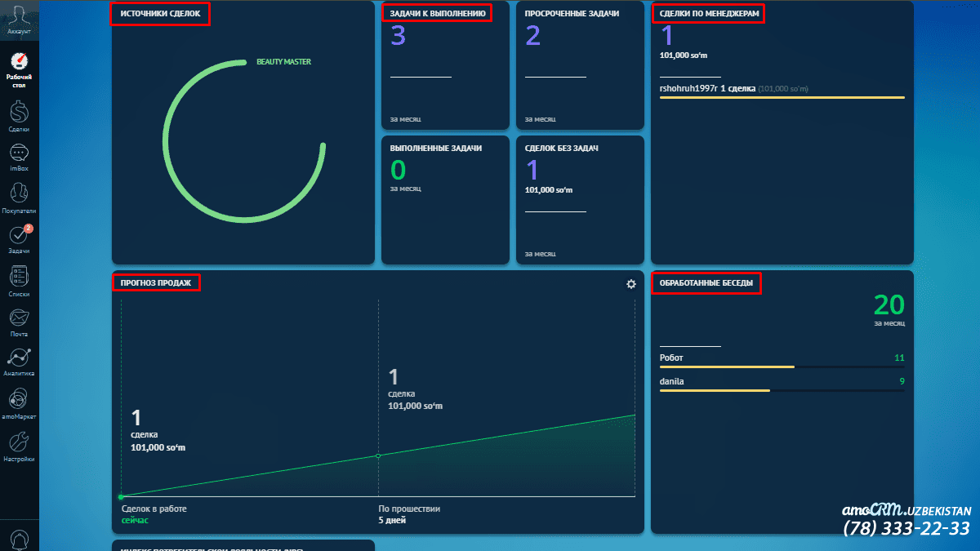Open Настройки wrench icon
Image resolution: width=980 pixels, height=551 pixels.
point(19,442)
